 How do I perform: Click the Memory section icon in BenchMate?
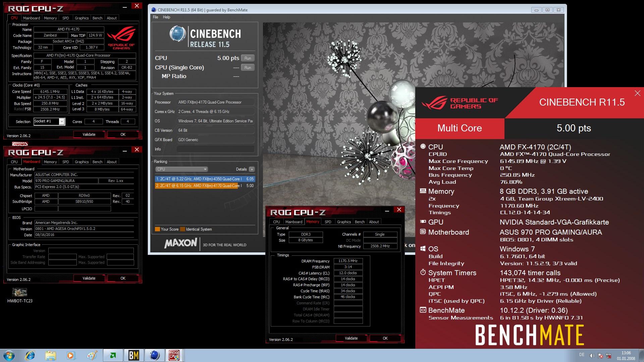click(423, 191)
